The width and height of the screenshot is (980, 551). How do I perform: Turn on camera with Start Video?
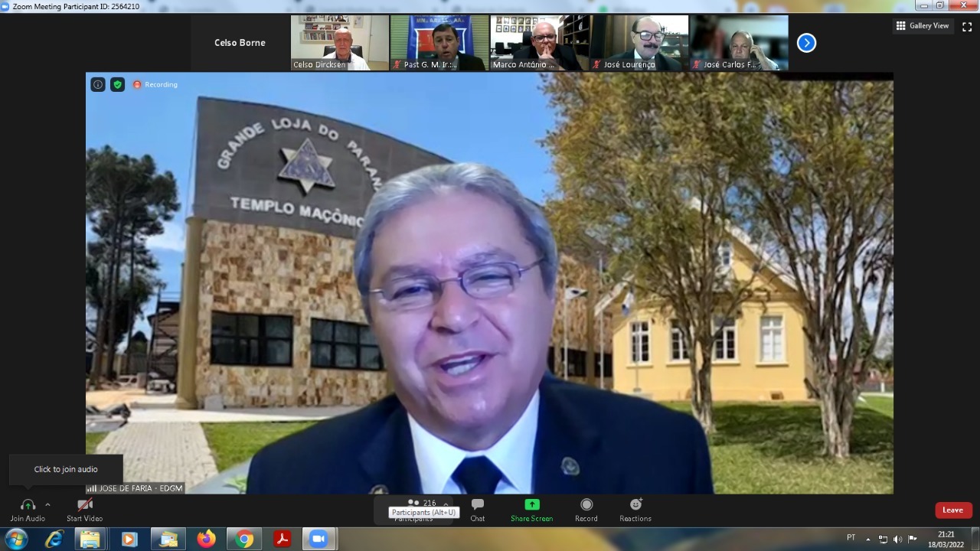tap(85, 505)
